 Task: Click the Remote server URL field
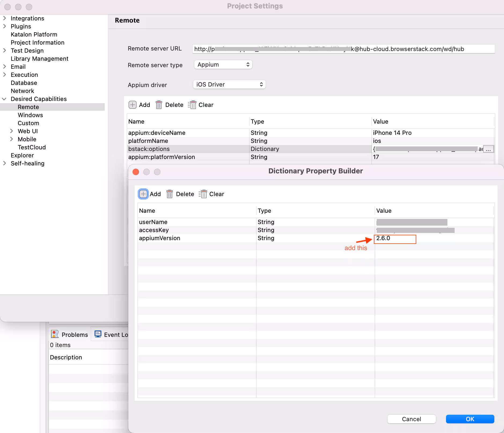[343, 49]
